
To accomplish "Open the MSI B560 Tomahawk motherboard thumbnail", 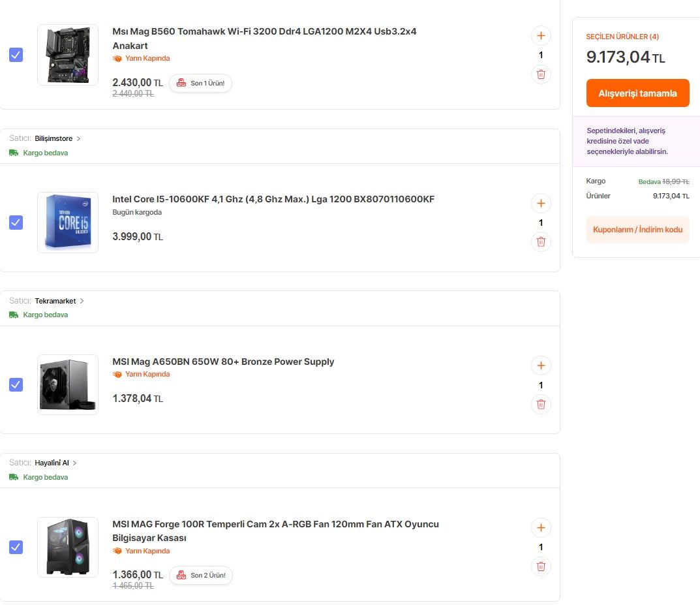I will click(68, 55).
